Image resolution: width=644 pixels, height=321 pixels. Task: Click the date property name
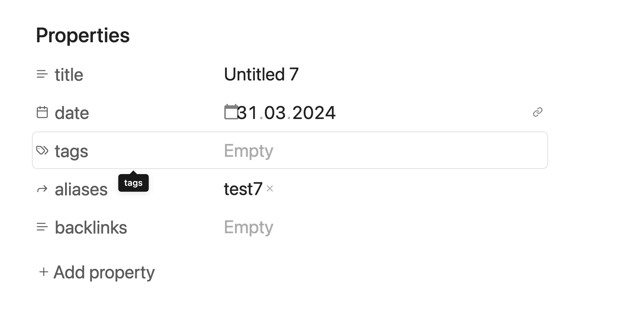pos(72,113)
